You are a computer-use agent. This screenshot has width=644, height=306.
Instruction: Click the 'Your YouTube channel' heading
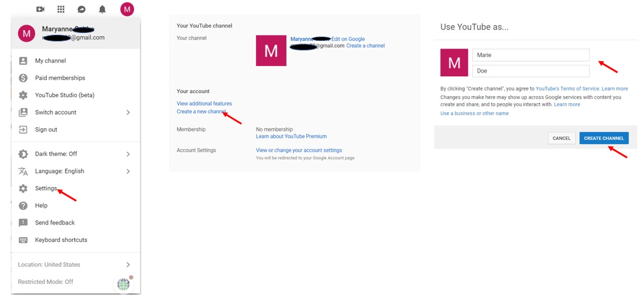[x=204, y=25]
